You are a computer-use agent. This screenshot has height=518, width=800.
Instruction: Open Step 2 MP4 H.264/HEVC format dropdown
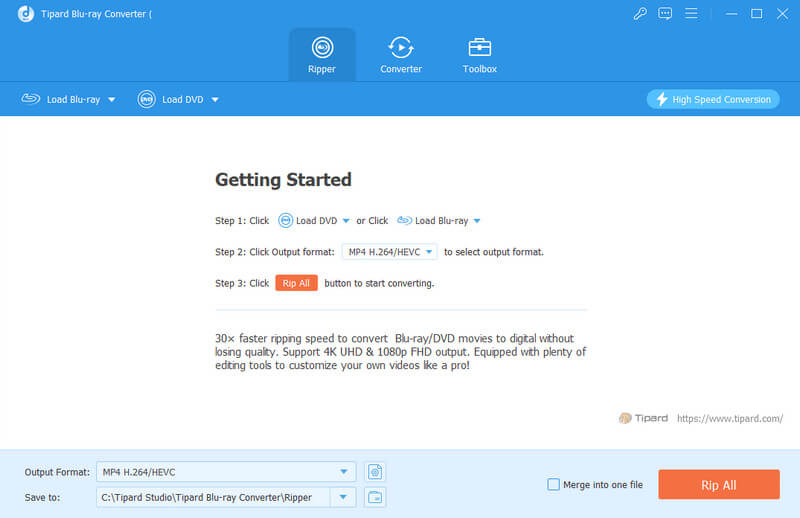(x=389, y=252)
